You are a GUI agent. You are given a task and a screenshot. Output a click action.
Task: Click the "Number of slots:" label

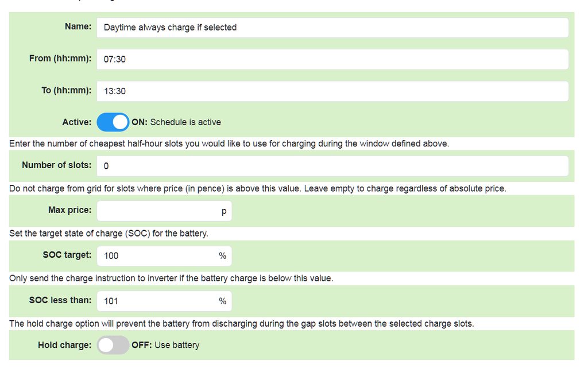(x=56, y=165)
